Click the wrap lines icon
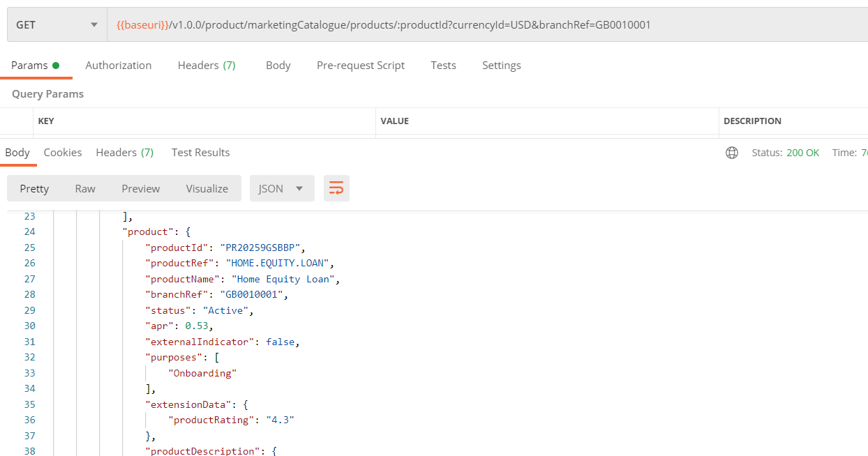The image size is (868, 456). point(336,188)
